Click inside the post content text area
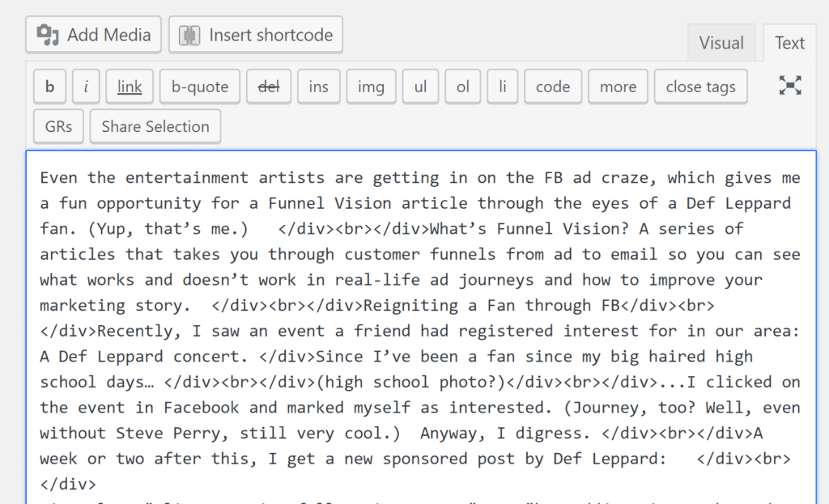 click(x=421, y=324)
